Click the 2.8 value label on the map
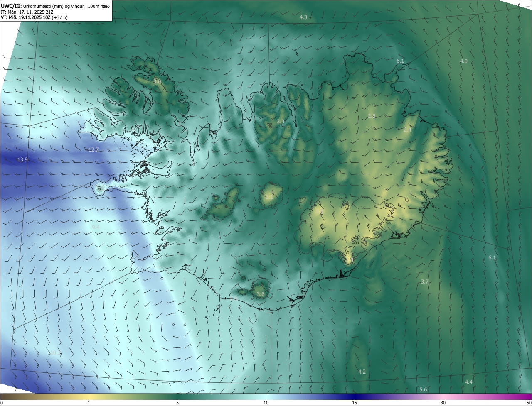This screenshot has height=406, width=532. pyautogui.click(x=372, y=116)
